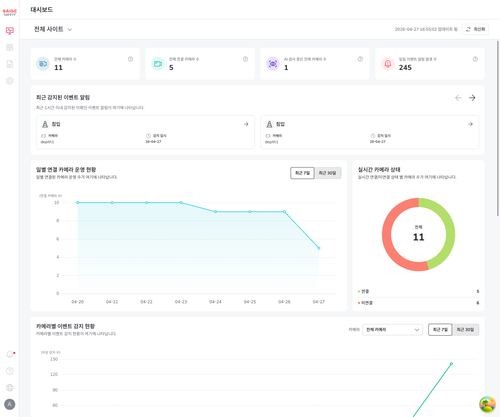Open the settings gear icon in sidebar
This screenshot has width=500, height=417.
pos(10,81)
